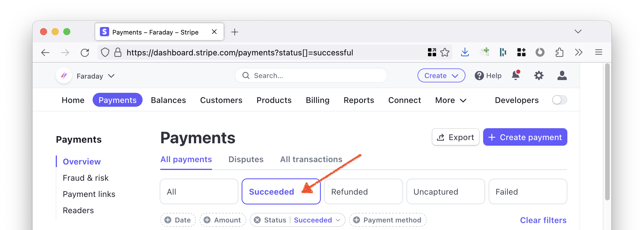Screen dimensions: 644x230
Task: Click the Faraday lightning bolt logo
Action: pyautogui.click(x=63, y=75)
